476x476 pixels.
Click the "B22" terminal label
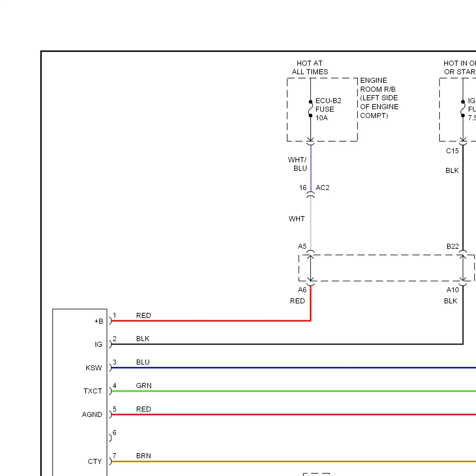tap(453, 247)
